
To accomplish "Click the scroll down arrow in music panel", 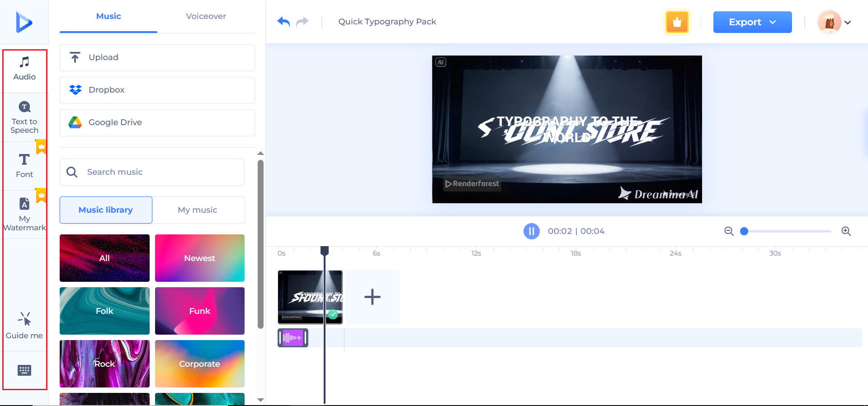I will pos(260,400).
